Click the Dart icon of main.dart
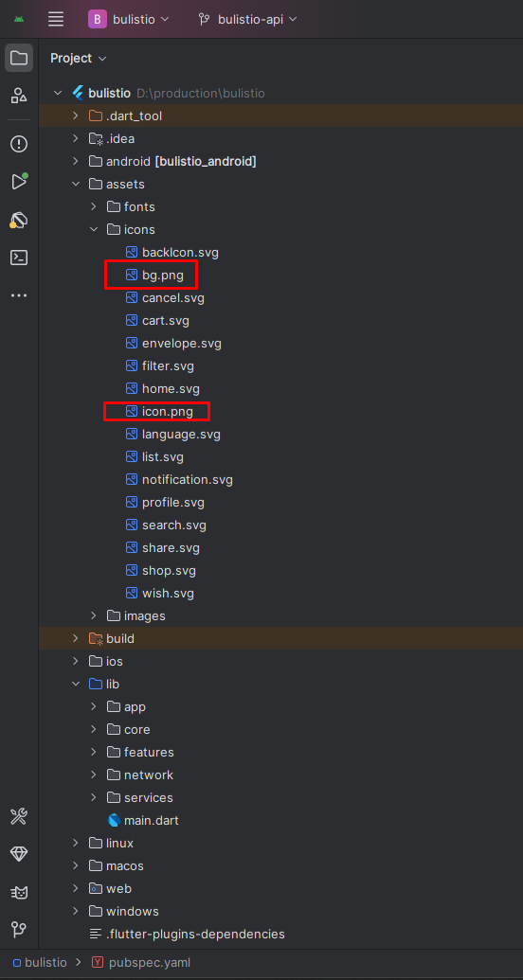 pyautogui.click(x=114, y=820)
